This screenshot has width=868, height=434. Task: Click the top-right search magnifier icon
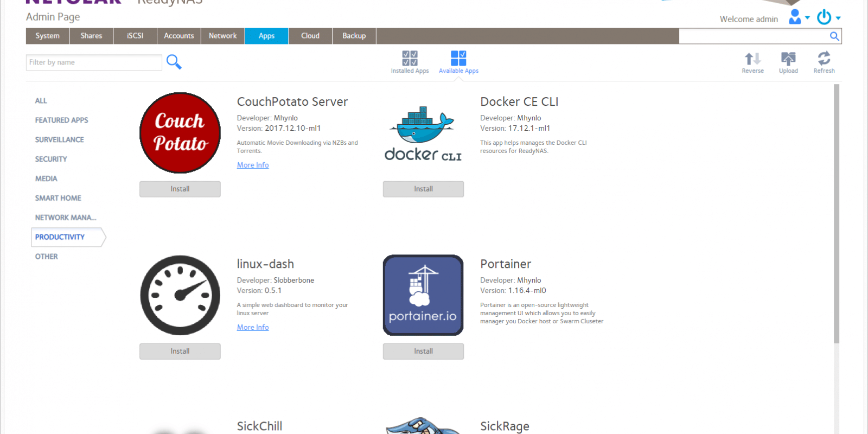(834, 36)
